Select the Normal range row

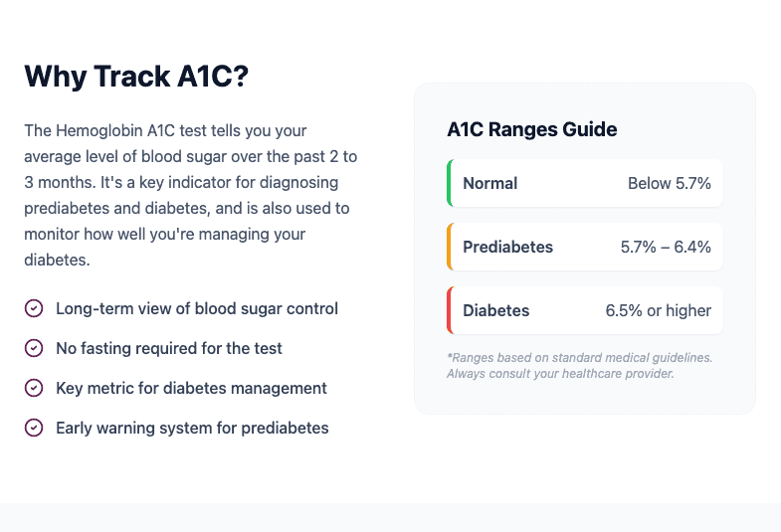pos(585,183)
